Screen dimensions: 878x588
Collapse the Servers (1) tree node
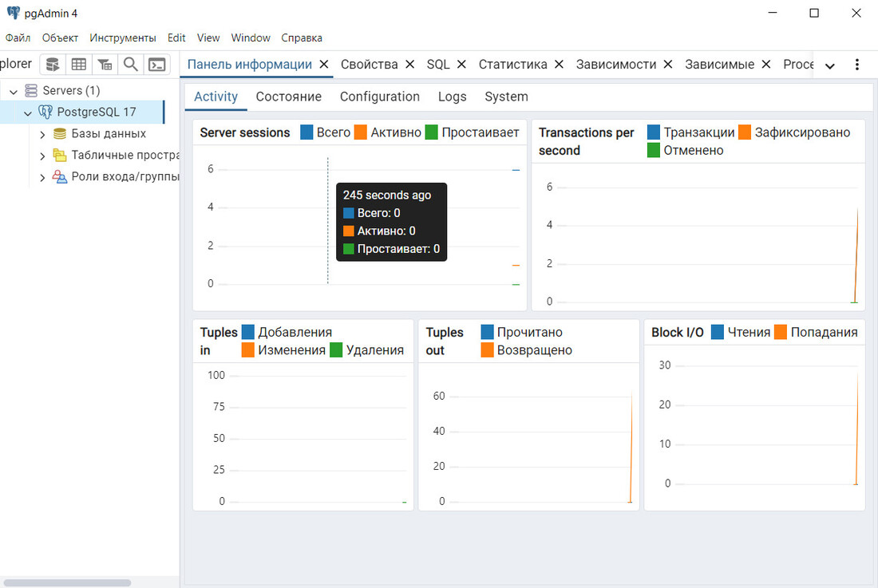[14, 91]
